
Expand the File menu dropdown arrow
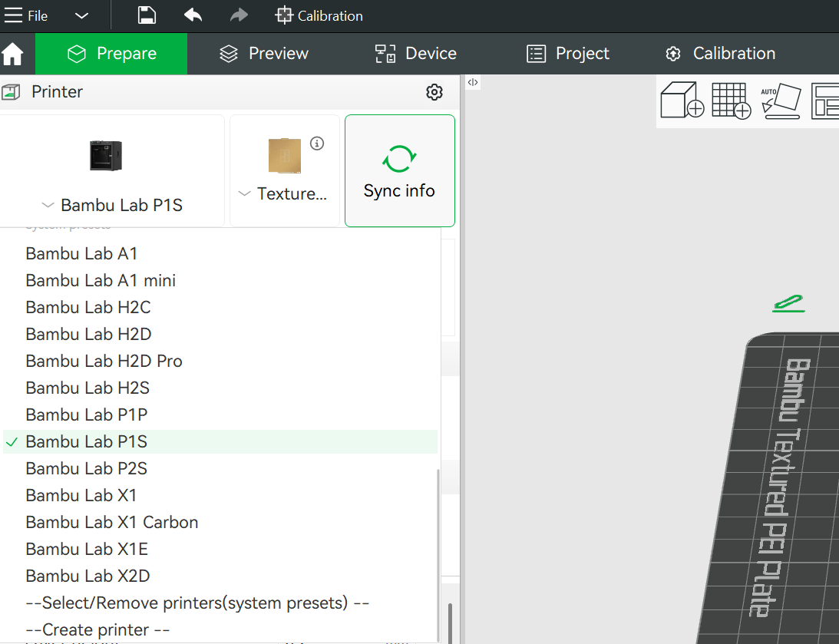click(81, 16)
